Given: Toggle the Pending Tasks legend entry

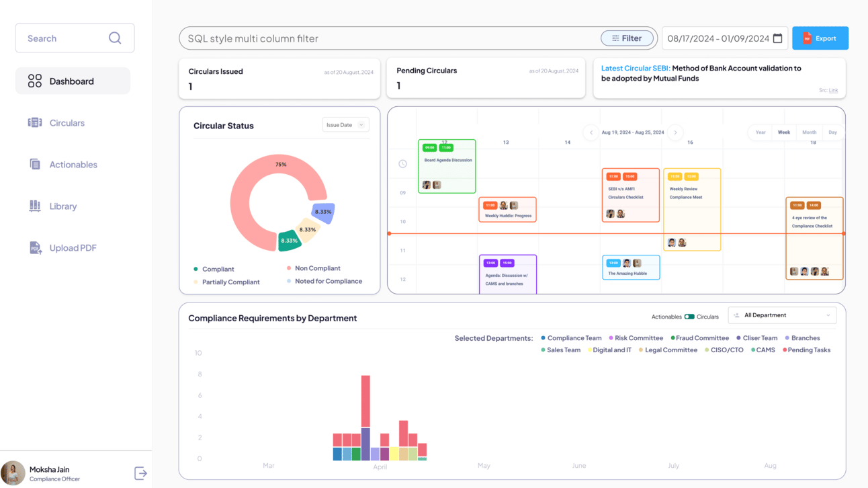Looking at the screenshot, I should tap(806, 350).
